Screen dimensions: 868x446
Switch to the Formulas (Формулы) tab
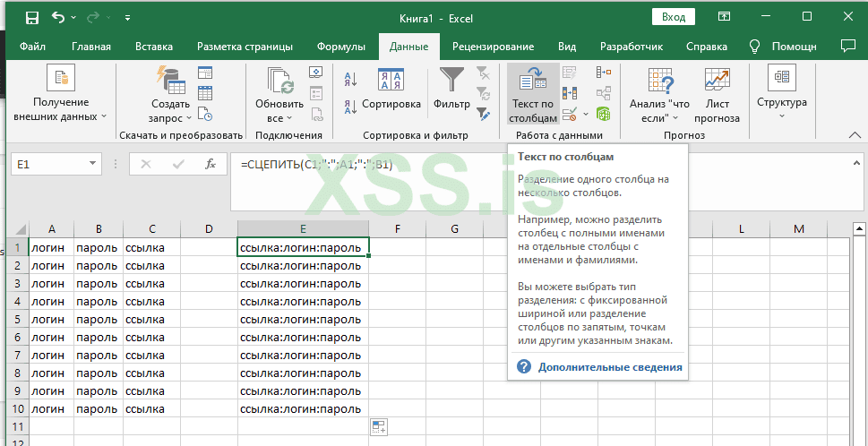click(x=341, y=47)
